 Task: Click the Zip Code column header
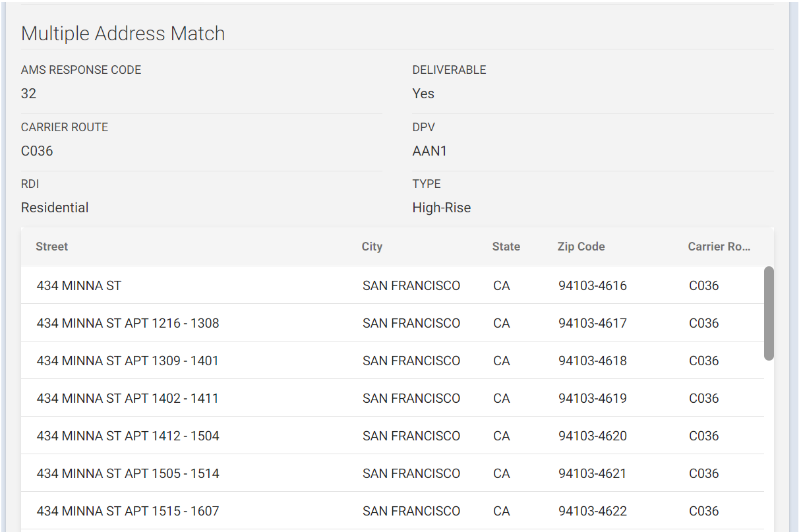tap(581, 247)
